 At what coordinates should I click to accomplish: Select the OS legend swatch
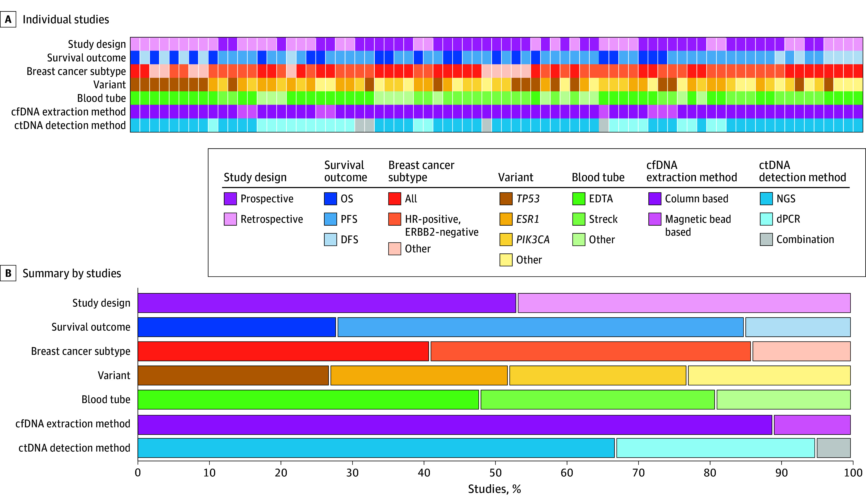click(330, 199)
